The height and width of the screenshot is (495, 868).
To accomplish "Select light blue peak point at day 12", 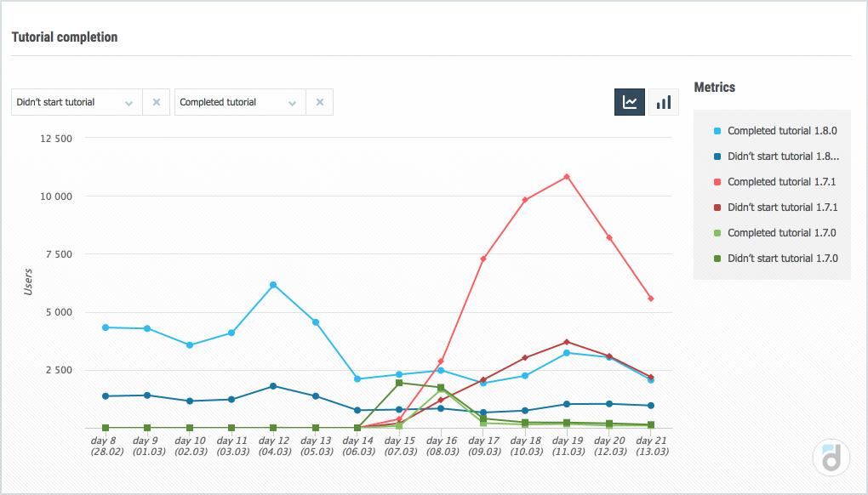I will pyautogui.click(x=273, y=285).
